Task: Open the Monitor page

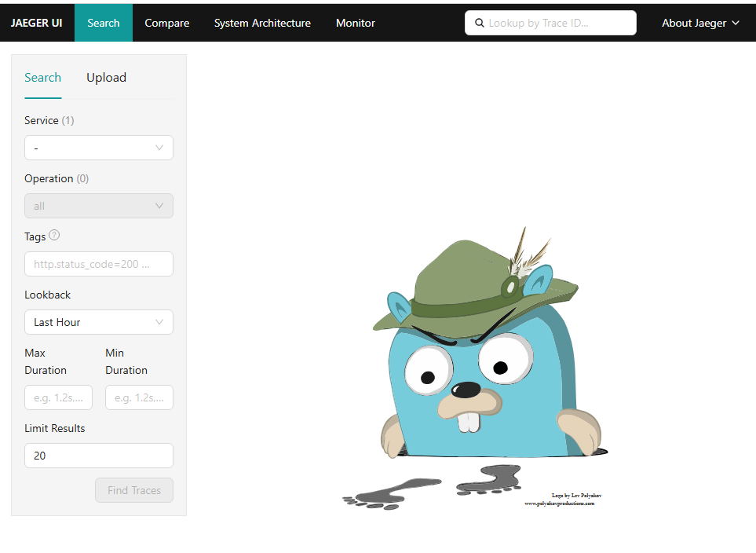Action: coord(356,23)
